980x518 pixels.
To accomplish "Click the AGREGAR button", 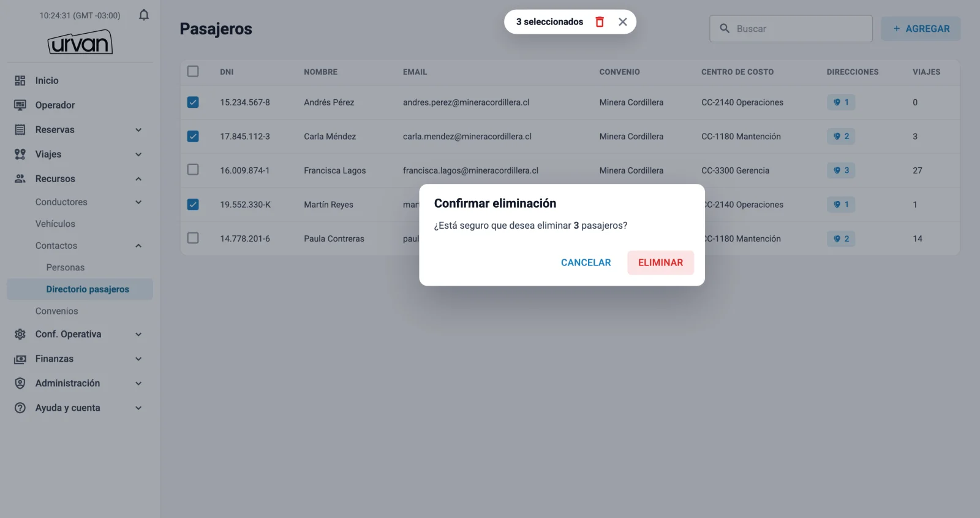I will [x=921, y=29].
